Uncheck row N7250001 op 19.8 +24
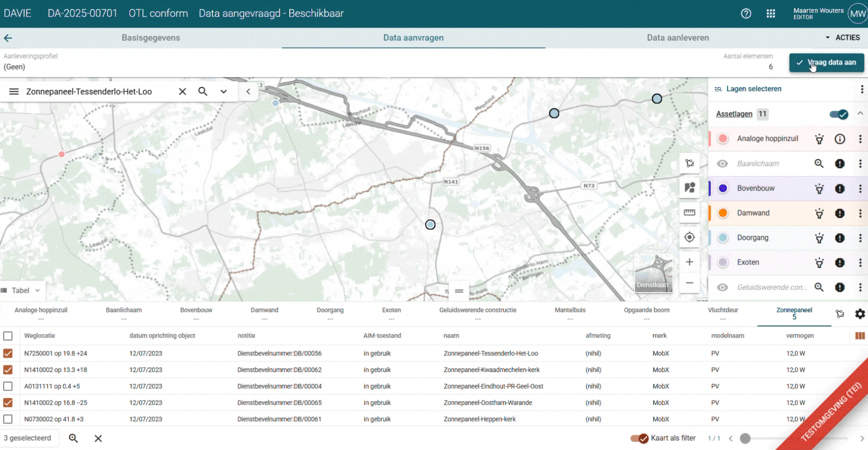 (8, 353)
